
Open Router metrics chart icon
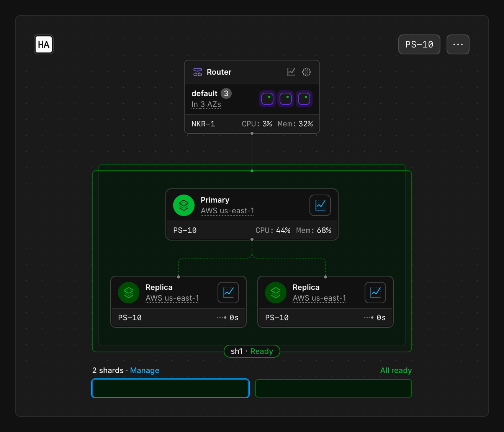pyautogui.click(x=291, y=72)
